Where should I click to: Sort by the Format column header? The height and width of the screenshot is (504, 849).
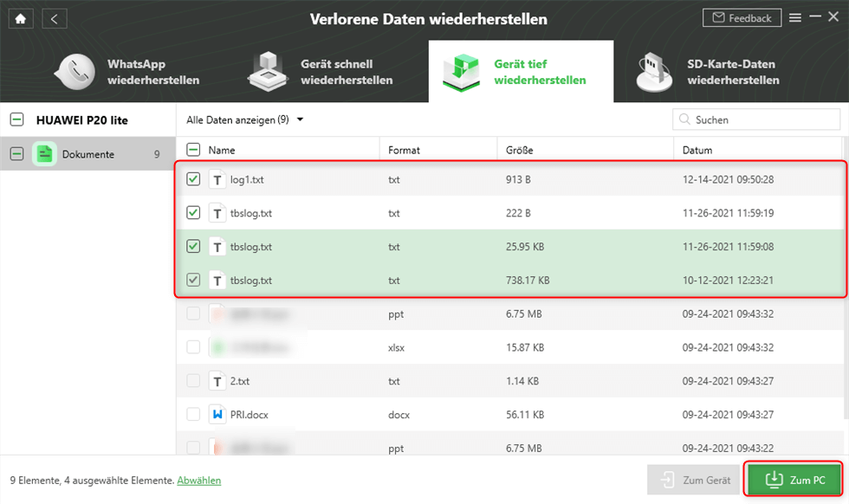(404, 150)
